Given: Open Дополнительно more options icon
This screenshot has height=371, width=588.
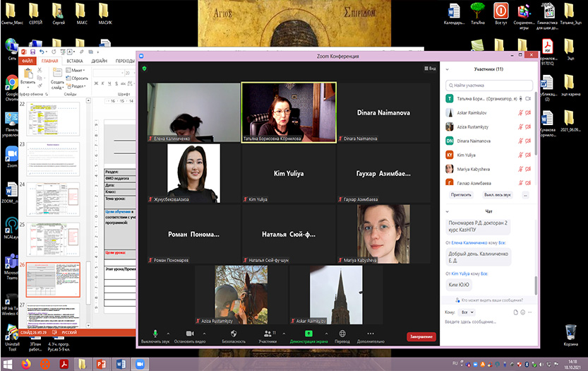Looking at the screenshot, I should coord(371,334).
